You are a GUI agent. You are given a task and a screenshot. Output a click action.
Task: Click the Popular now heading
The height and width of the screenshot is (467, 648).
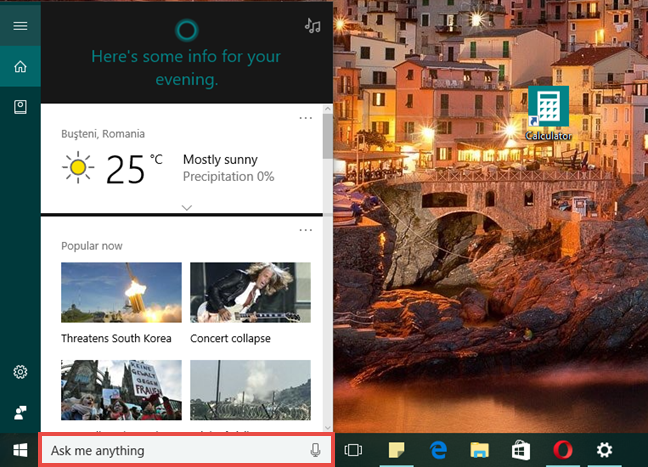92,246
